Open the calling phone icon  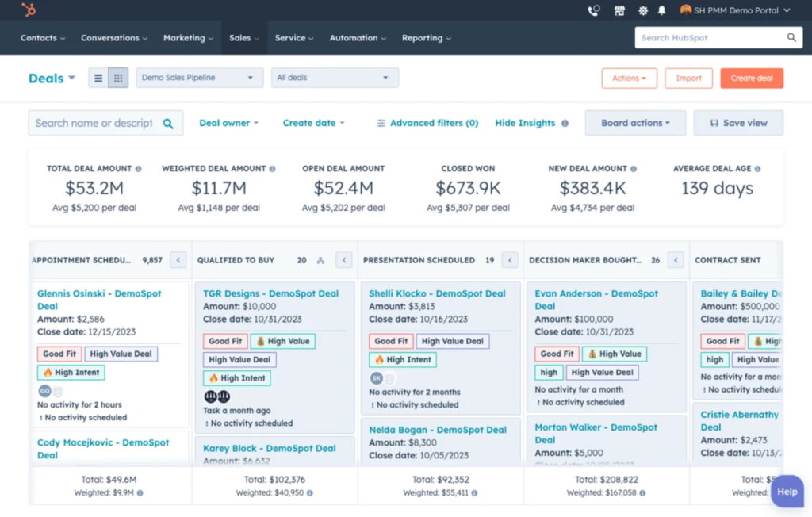(x=593, y=10)
